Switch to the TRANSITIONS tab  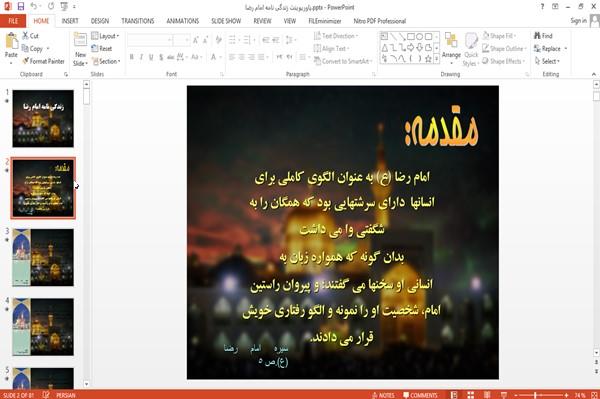pyautogui.click(x=138, y=21)
